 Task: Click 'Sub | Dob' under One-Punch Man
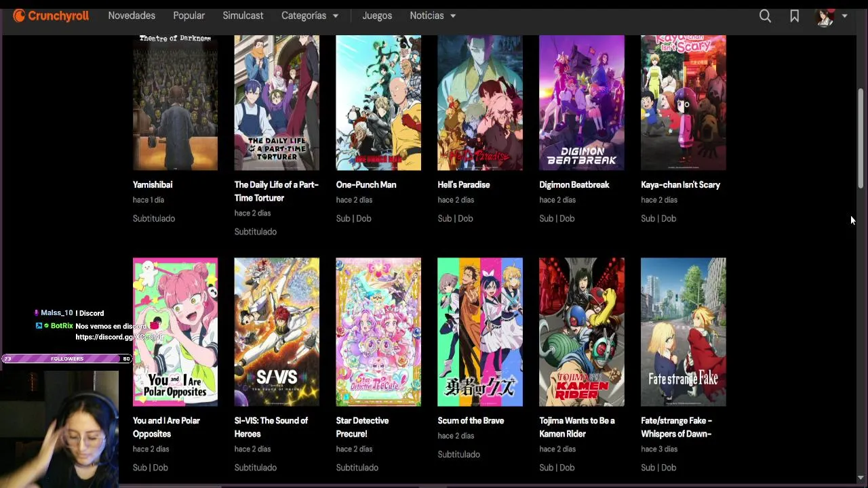(354, 218)
